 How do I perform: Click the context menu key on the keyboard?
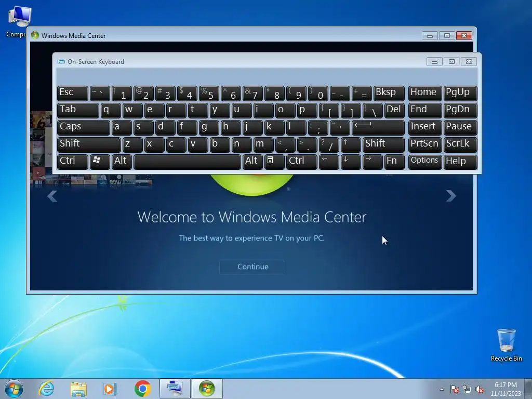(x=274, y=162)
